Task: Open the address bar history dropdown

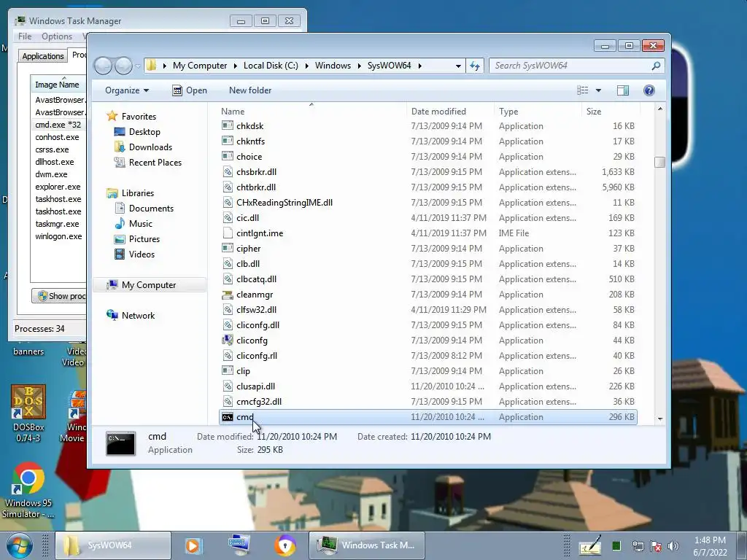Action: (x=458, y=66)
